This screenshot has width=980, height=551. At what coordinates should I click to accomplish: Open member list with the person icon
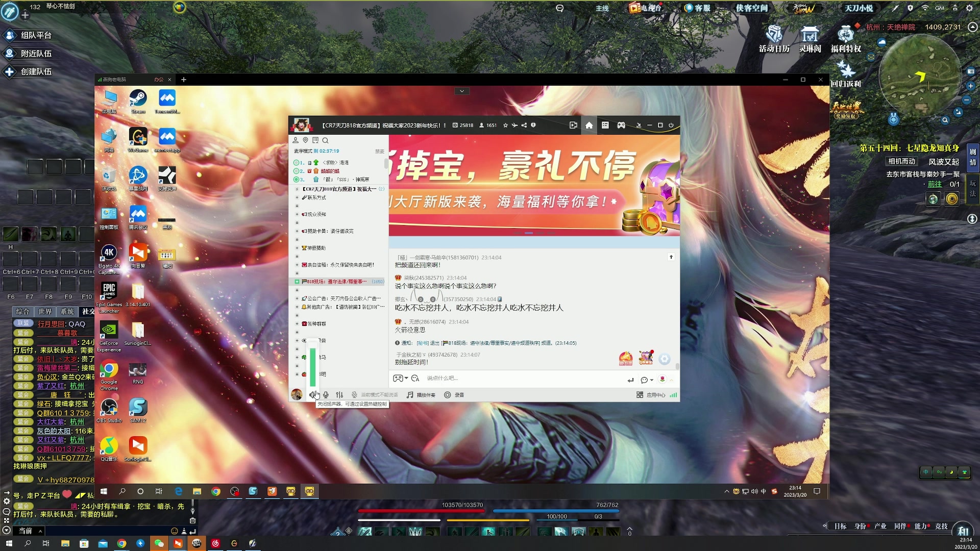[296, 140]
